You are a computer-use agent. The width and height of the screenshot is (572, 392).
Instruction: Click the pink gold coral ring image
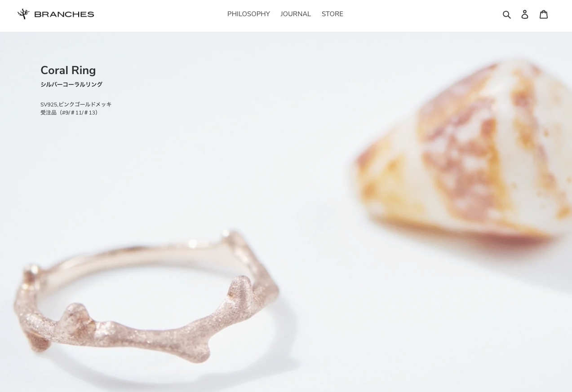146,296
